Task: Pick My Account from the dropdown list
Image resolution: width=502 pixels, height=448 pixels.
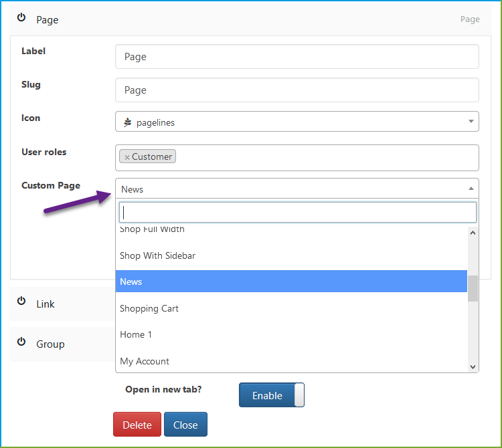Action: [291, 361]
